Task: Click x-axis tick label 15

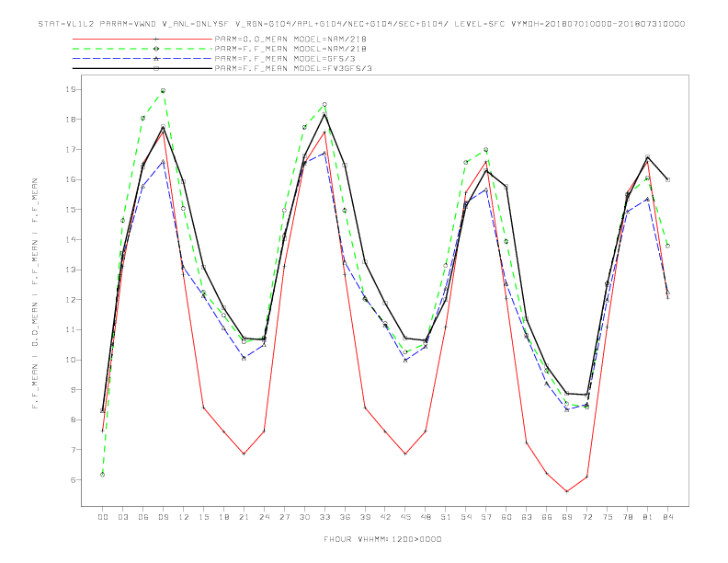Action: (x=203, y=517)
